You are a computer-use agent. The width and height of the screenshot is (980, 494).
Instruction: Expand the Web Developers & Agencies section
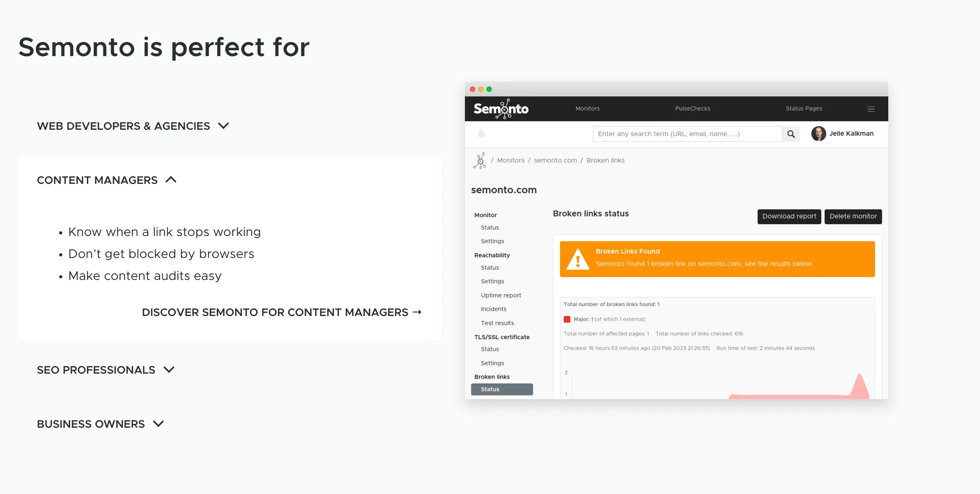pos(133,126)
